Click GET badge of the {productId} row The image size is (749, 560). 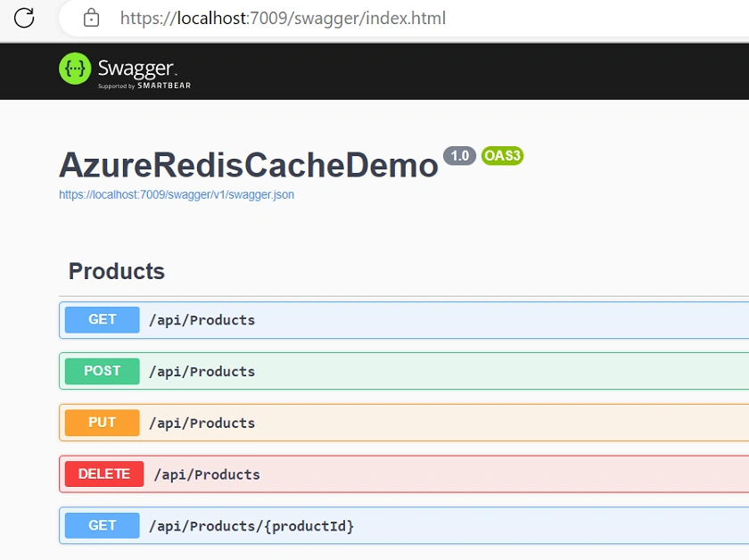coord(103,525)
